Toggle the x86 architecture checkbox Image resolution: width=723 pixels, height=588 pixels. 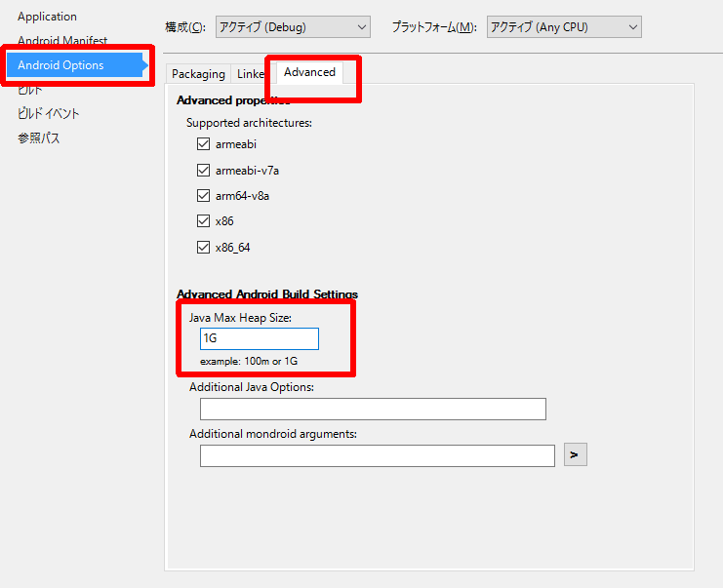pos(203,221)
